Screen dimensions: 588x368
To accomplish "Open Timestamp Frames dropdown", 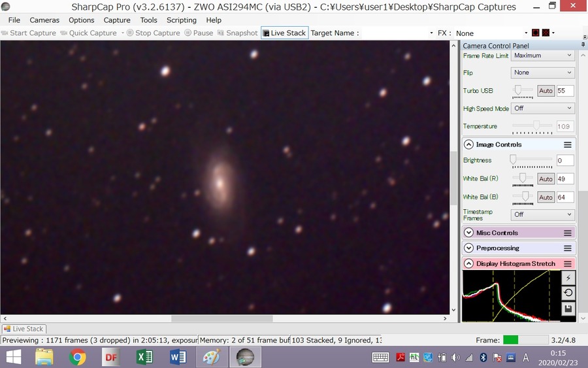I will 543,214.
